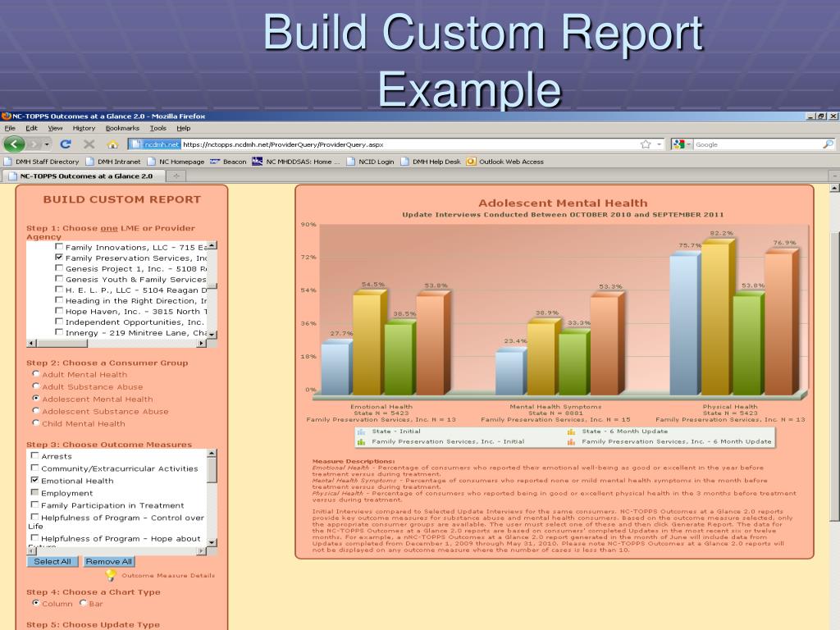The image size is (840, 630).
Task: Open the Google search engine icon dropdown
Action: (x=682, y=144)
